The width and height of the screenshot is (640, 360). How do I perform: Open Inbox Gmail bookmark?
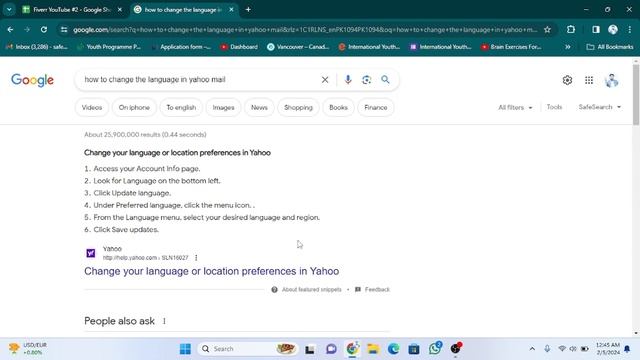pos(37,47)
